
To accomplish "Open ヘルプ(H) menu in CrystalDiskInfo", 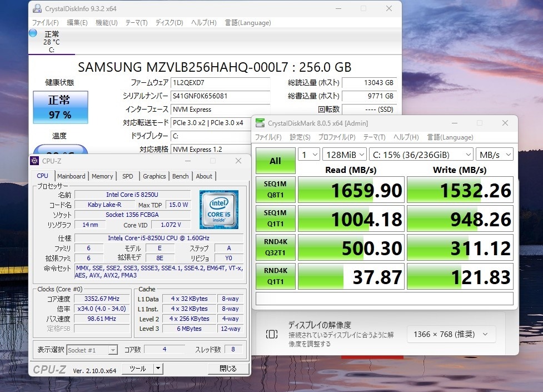I will [204, 23].
